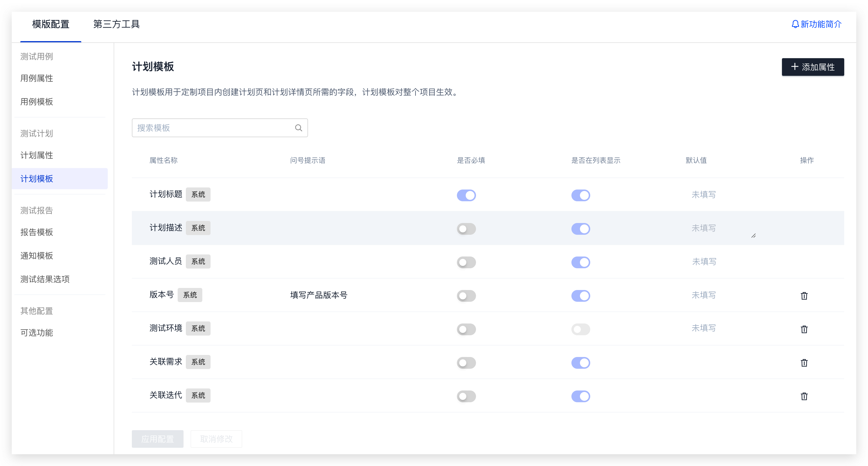Click the 填写产品版本号 hint text
The height and width of the screenshot is (466, 868).
point(319,295)
